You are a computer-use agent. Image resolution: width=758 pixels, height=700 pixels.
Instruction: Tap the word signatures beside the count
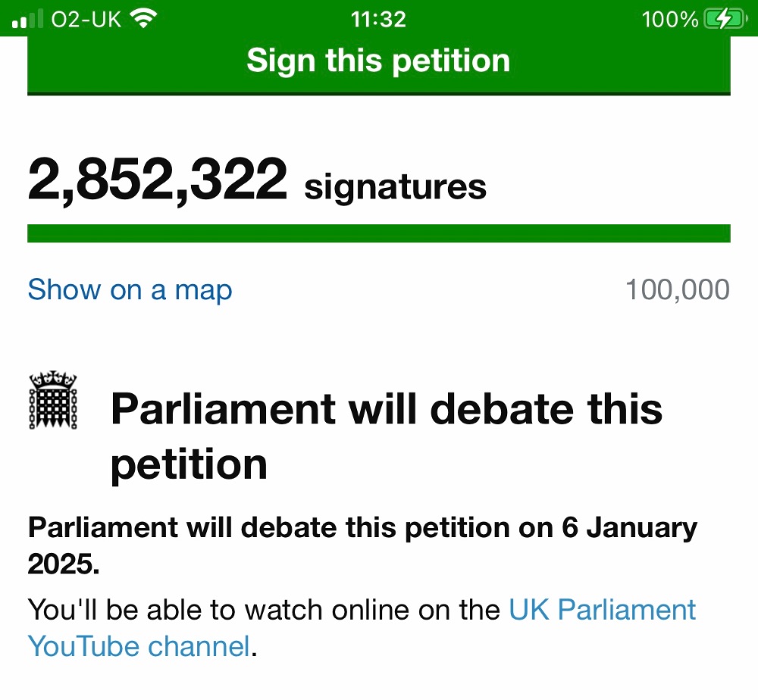click(x=395, y=187)
